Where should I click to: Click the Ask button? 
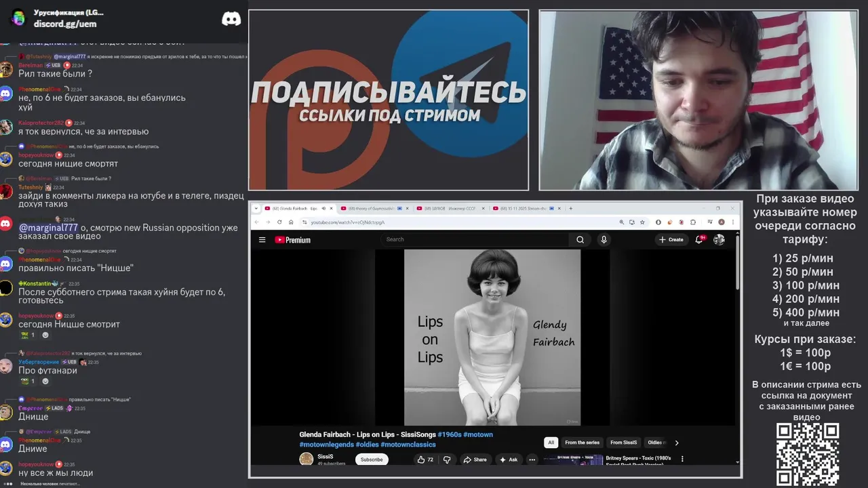509,460
